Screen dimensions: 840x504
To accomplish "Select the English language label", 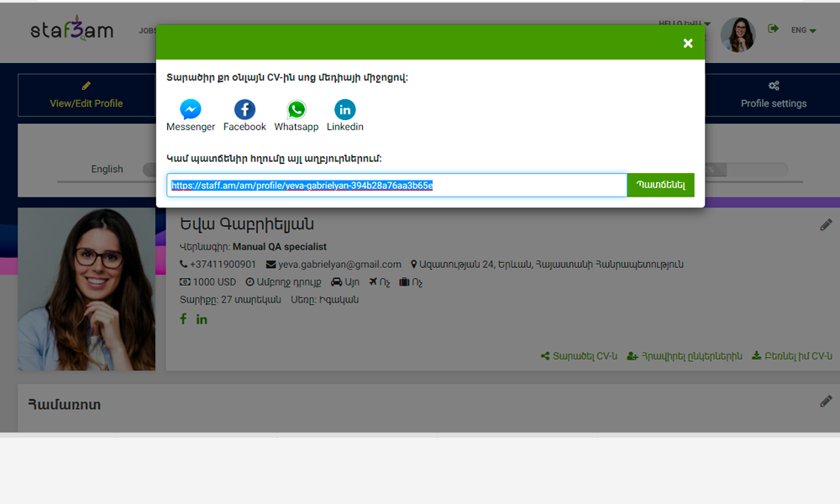I will [108, 169].
